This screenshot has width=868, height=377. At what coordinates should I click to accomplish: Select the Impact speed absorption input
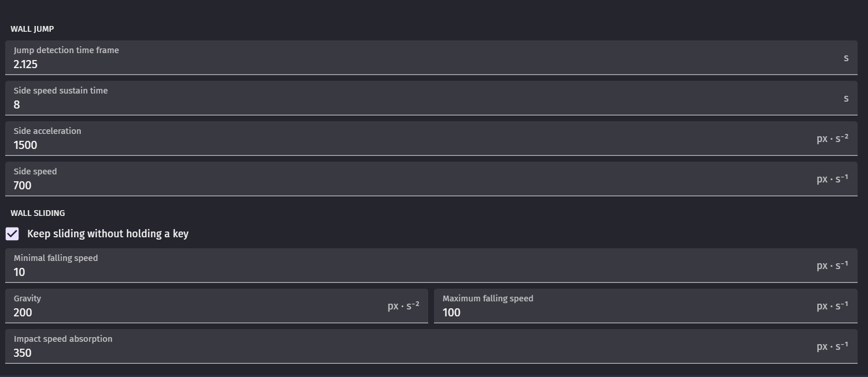tap(405, 353)
